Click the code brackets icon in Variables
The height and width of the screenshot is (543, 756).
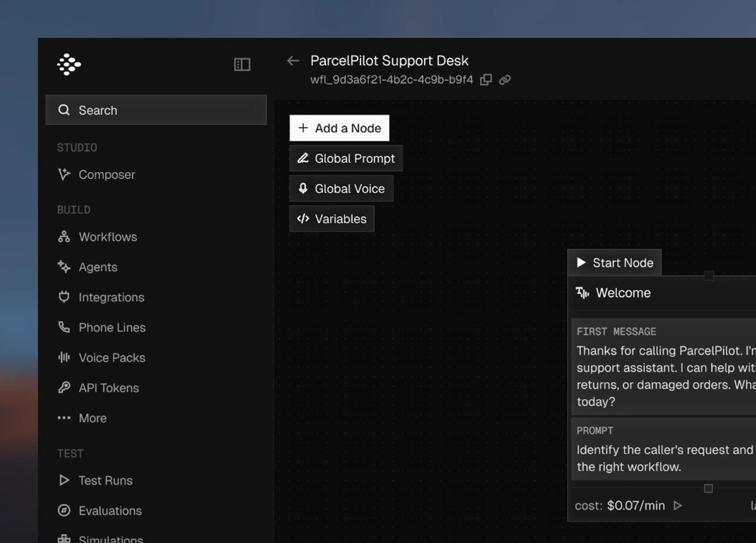[x=303, y=218]
